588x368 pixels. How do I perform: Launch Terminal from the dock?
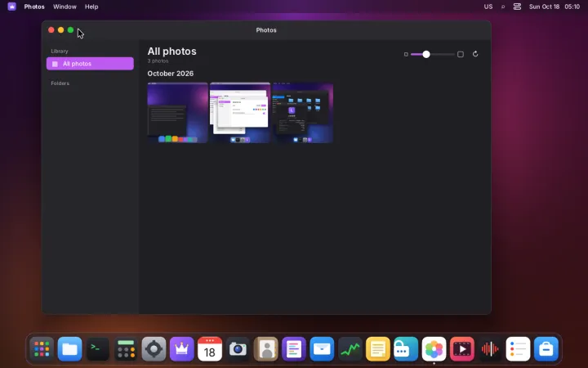tap(98, 349)
